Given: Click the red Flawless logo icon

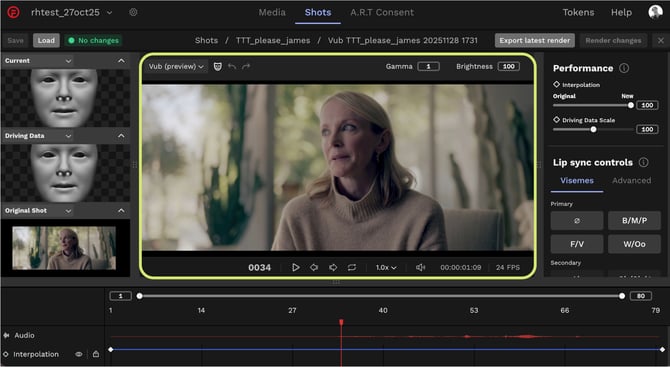Looking at the screenshot, I should click(x=13, y=12).
